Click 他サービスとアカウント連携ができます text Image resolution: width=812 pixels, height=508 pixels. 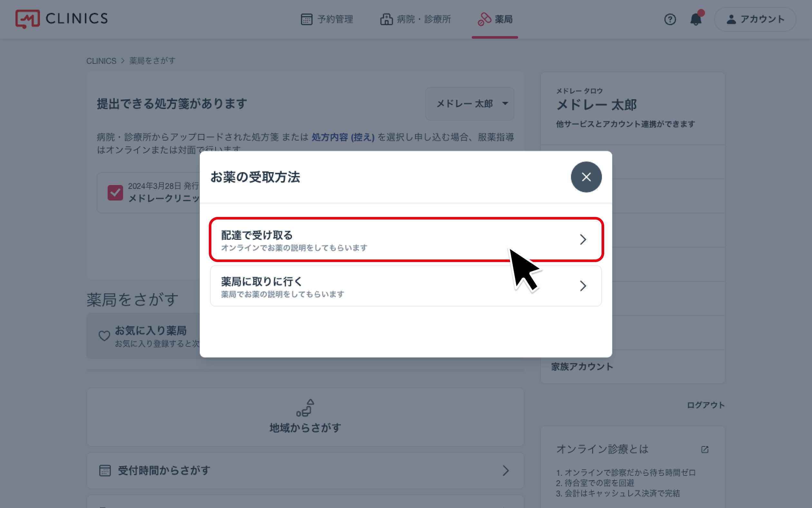tap(625, 124)
